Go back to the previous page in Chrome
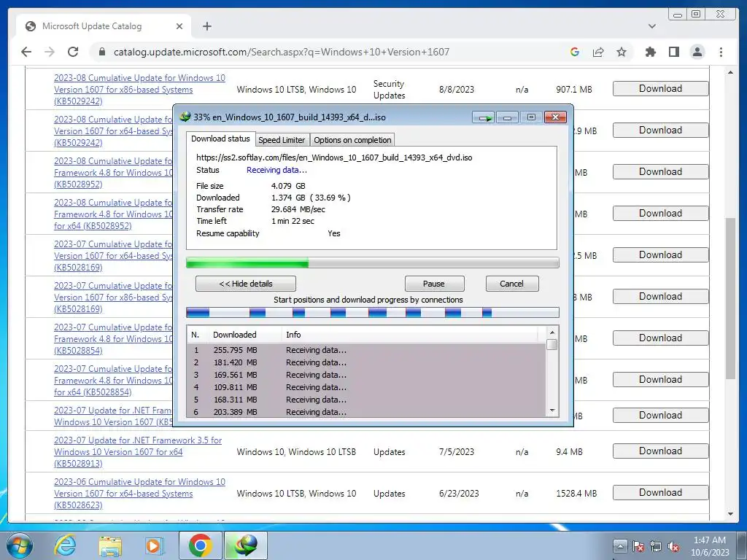 pos(26,52)
